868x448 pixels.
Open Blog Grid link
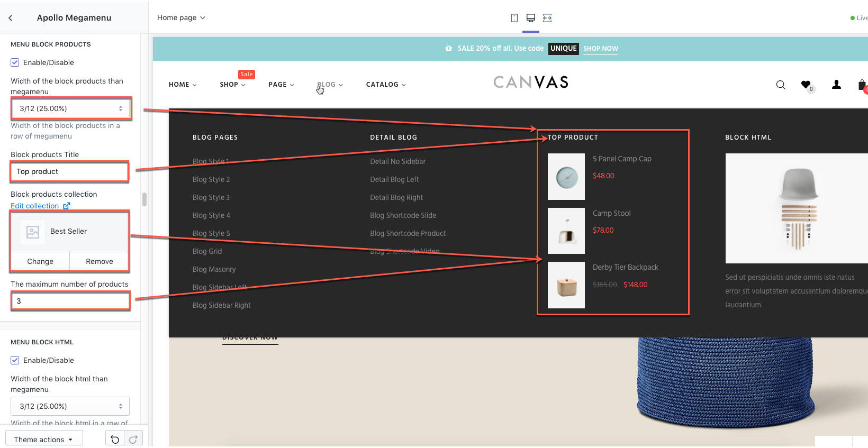tap(207, 251)
